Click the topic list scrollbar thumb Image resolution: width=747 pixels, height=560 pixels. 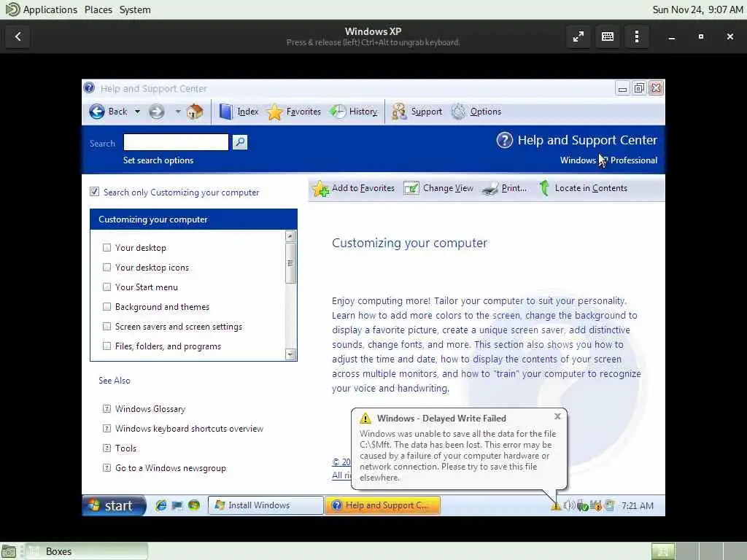290,262
